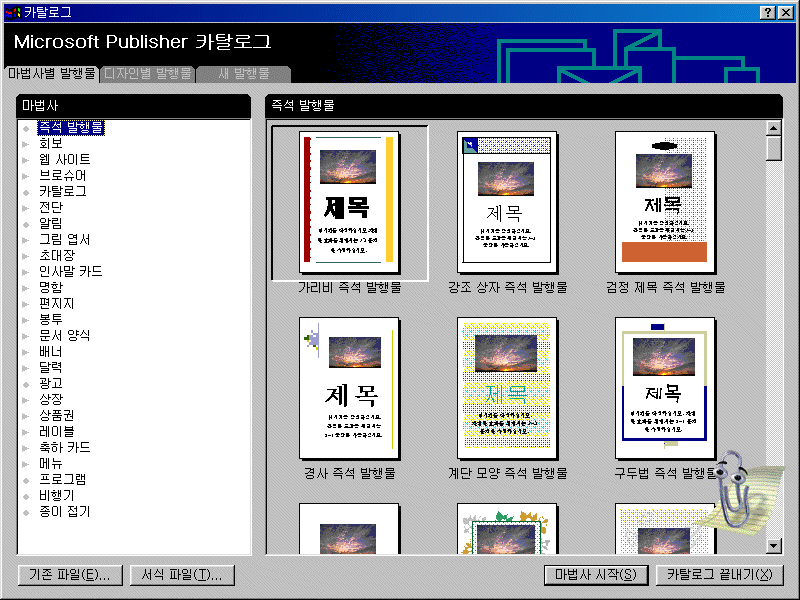This screenshot has width=800, height=600.
Task: Select the 계단 모양 즉석 발행물 thumbnail
Action: click(507, 388)
